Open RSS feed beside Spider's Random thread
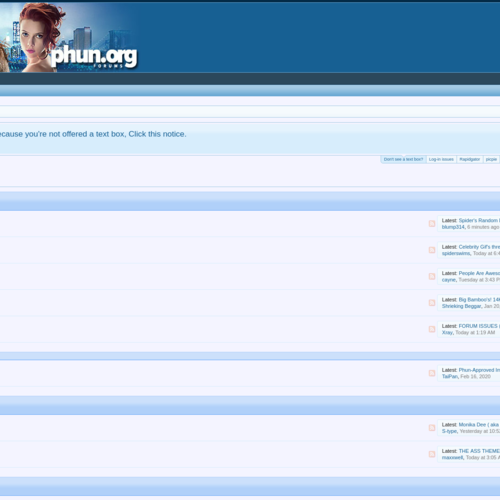 432,224
